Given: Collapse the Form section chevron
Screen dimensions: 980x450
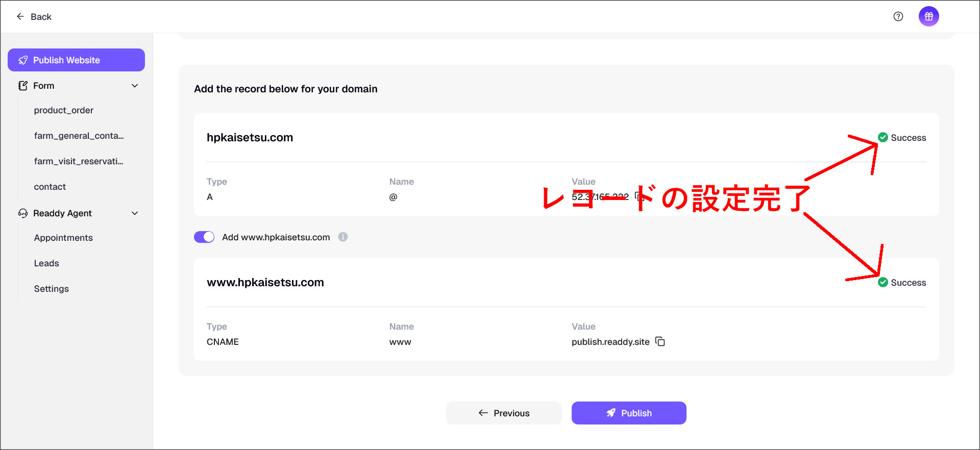Looking at the screenshot, I should point(135,86).
